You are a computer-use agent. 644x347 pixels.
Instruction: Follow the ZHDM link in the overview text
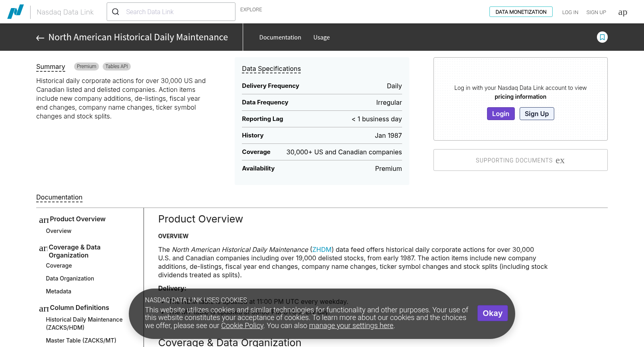322,249
